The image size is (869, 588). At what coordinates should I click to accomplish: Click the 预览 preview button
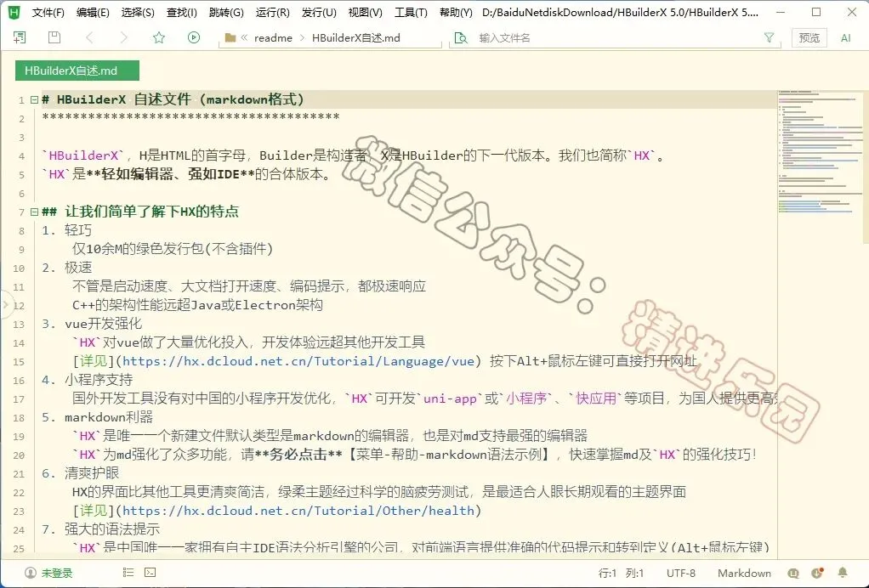tap(809, 37)
